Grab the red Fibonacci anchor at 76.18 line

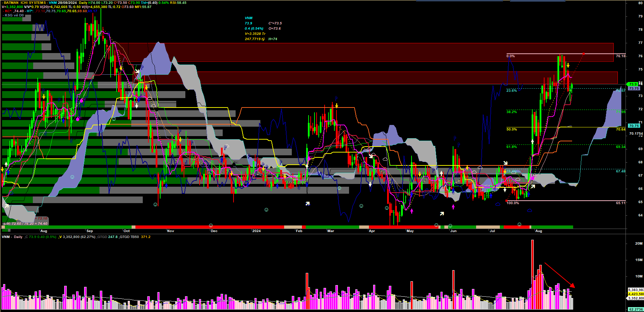pyautogui.click(x=584, y=54)
